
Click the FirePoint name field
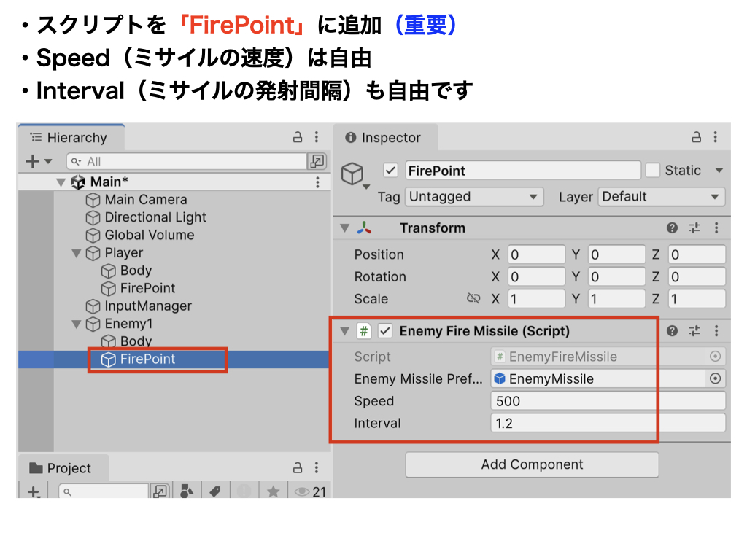coord(522,171)
